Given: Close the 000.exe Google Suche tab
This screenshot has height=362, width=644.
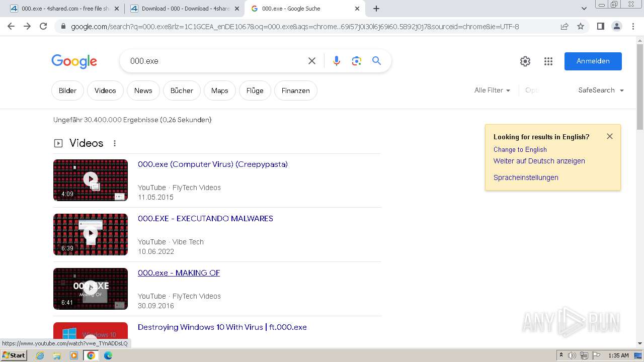Looking at the screenshot, I should [x=357, y=9].
